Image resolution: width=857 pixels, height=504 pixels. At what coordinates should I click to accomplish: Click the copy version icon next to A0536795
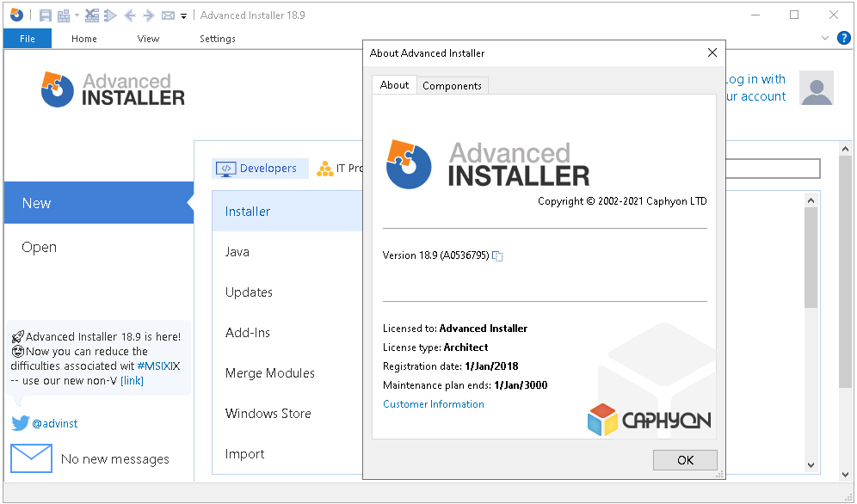coord(497,255)
